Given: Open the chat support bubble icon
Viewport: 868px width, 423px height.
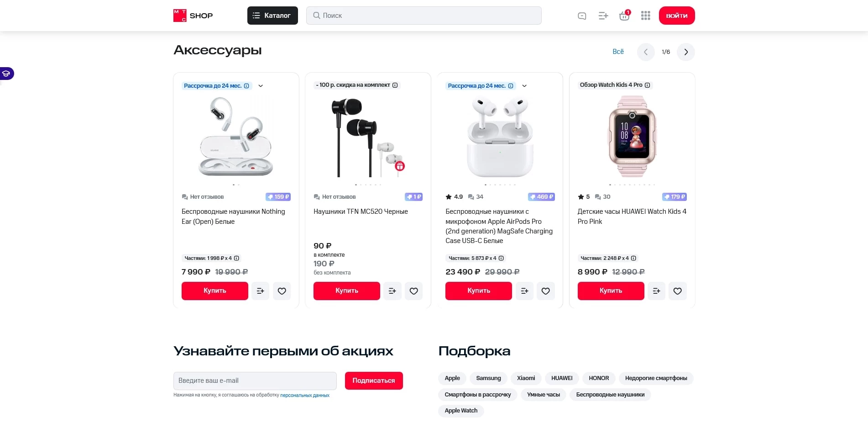Looking at the screenshot, I should (x=581, y=15).
